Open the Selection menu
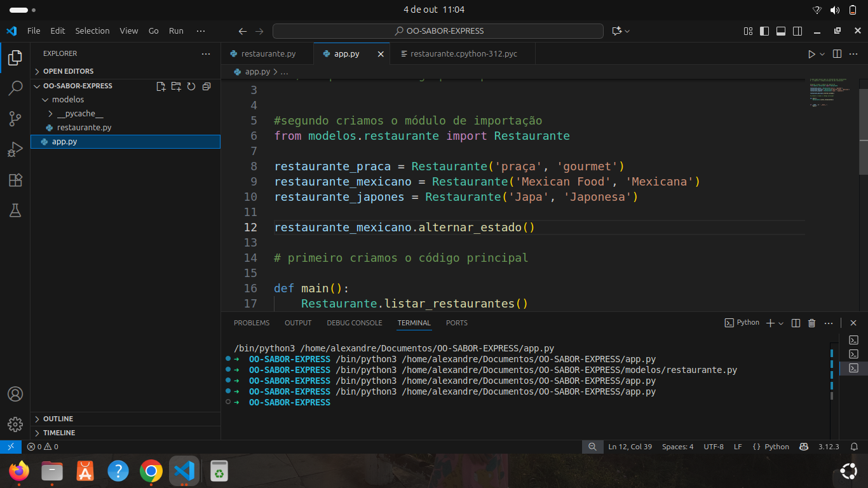 (92, 30)
